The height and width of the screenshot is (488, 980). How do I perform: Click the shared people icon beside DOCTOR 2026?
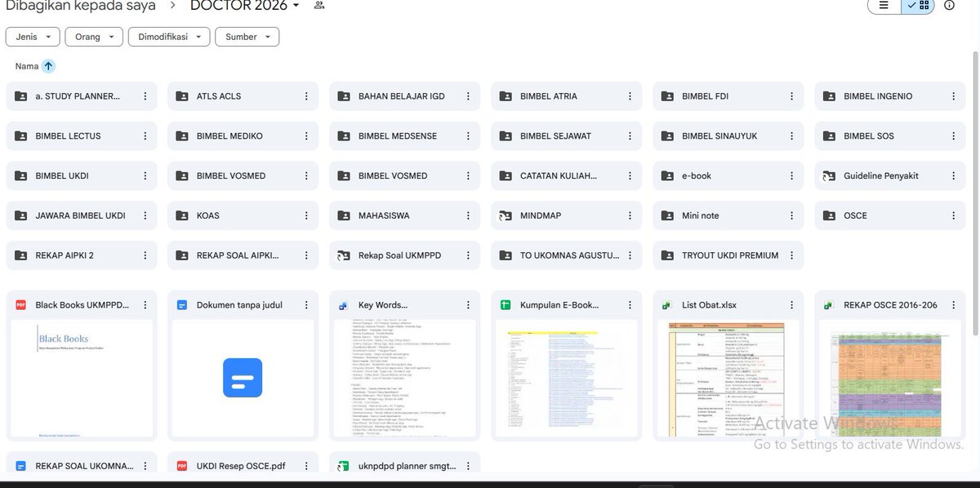click(x=318, y=6)
